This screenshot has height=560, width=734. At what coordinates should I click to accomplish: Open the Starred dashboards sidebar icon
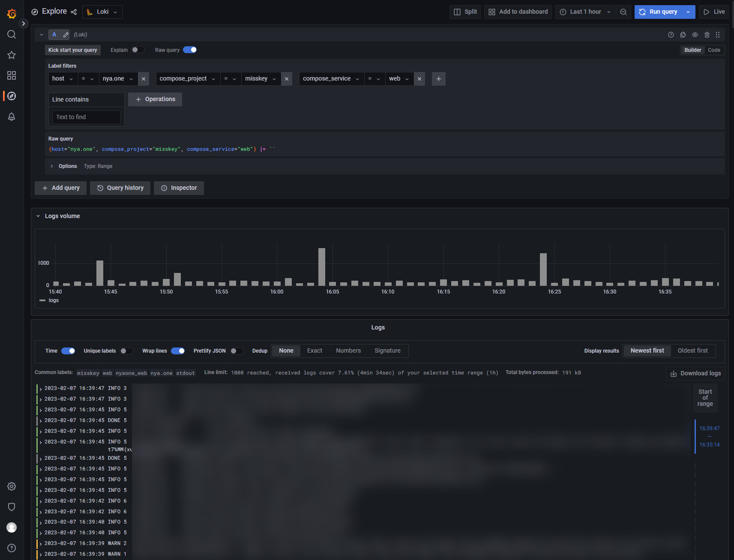12,55
